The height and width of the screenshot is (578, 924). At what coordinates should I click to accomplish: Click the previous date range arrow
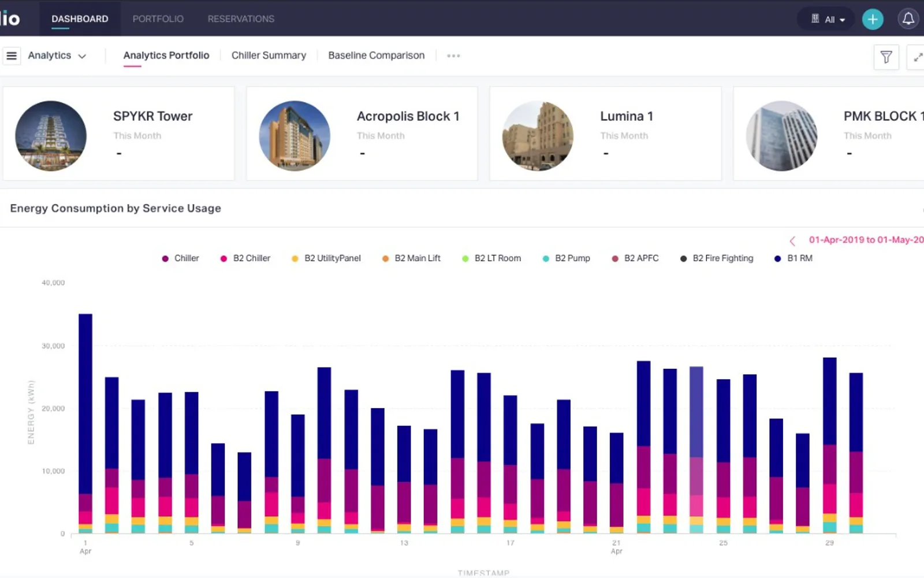[x=792, y=240]
